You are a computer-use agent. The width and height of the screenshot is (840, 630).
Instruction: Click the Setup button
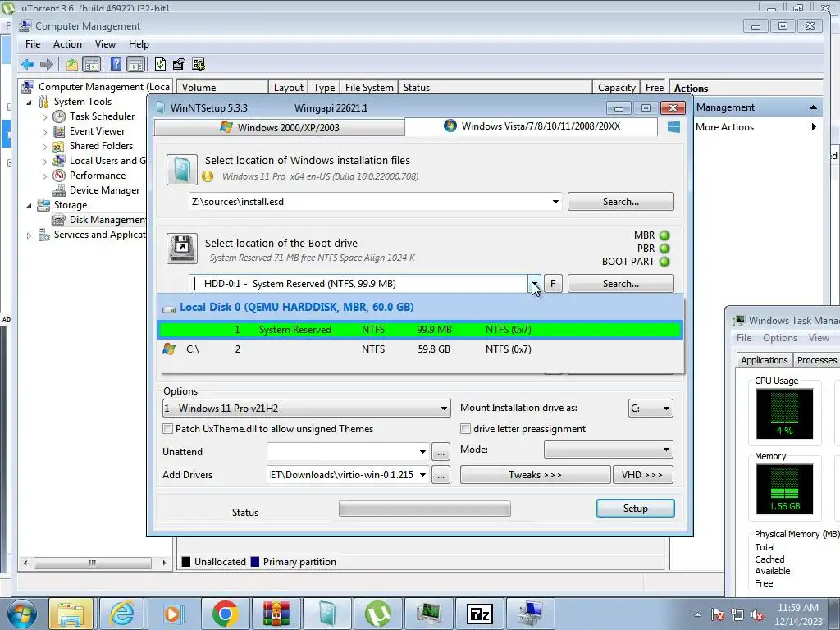(636, 509)
